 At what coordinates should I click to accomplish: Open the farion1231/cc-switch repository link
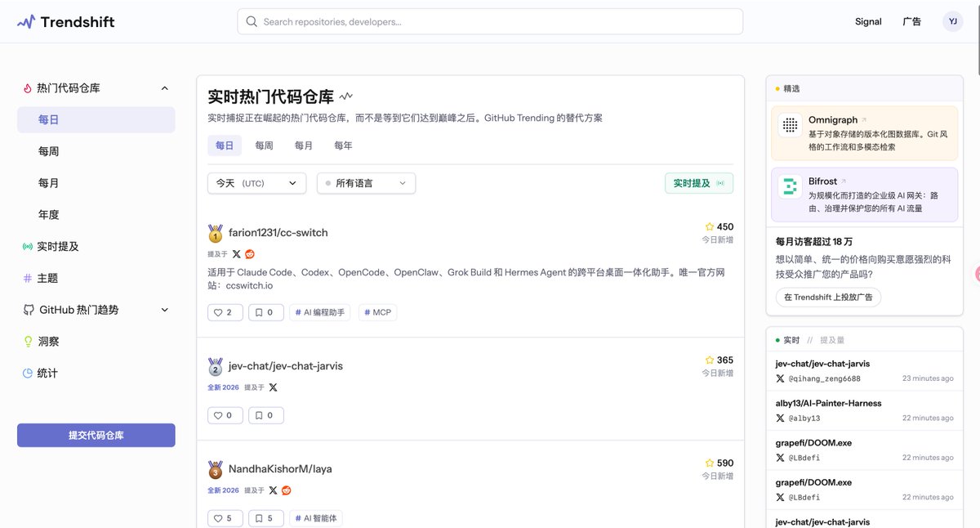click(x=278, y=233)
